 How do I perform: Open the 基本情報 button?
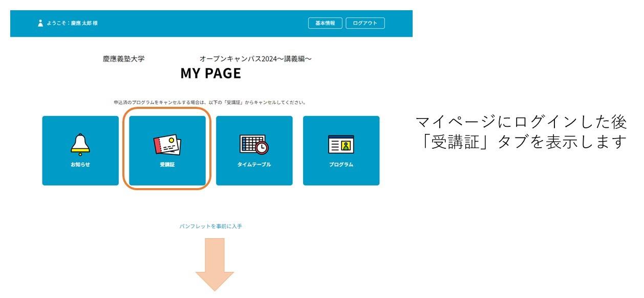[x=325, y=23]
